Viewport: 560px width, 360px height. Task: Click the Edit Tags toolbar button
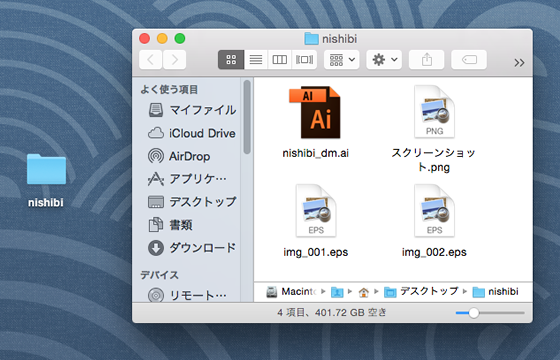tap(469, 60)
